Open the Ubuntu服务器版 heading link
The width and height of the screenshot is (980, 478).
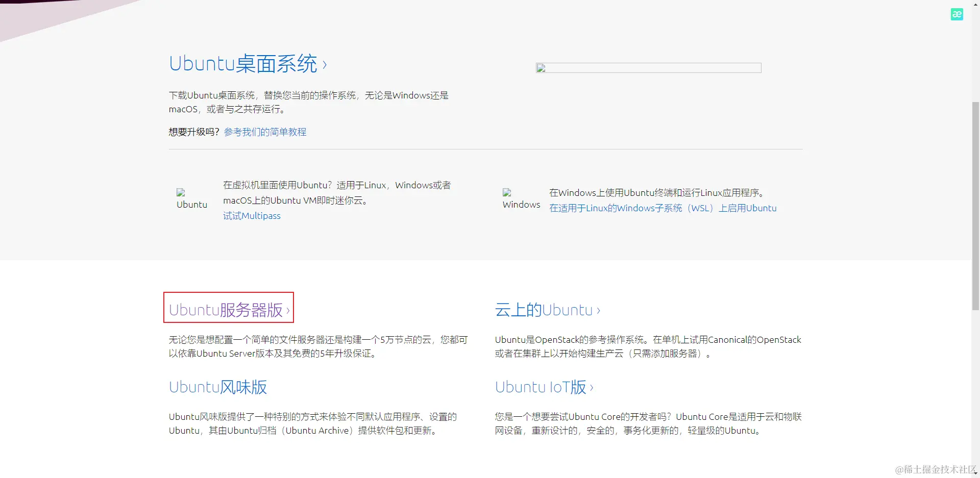pos(229,310)
